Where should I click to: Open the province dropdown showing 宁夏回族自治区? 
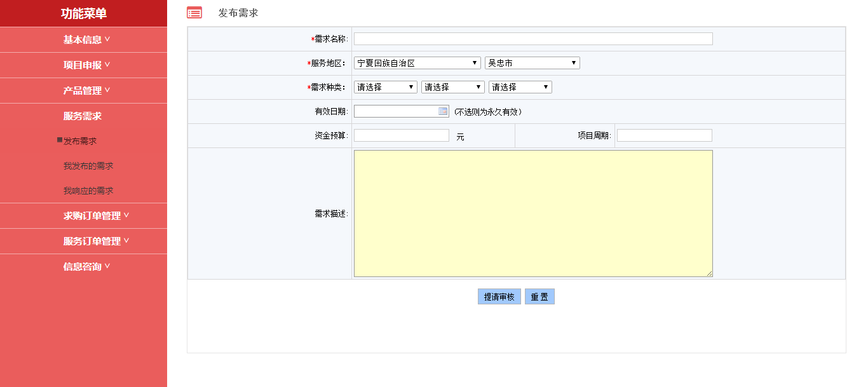coord(417,63)
